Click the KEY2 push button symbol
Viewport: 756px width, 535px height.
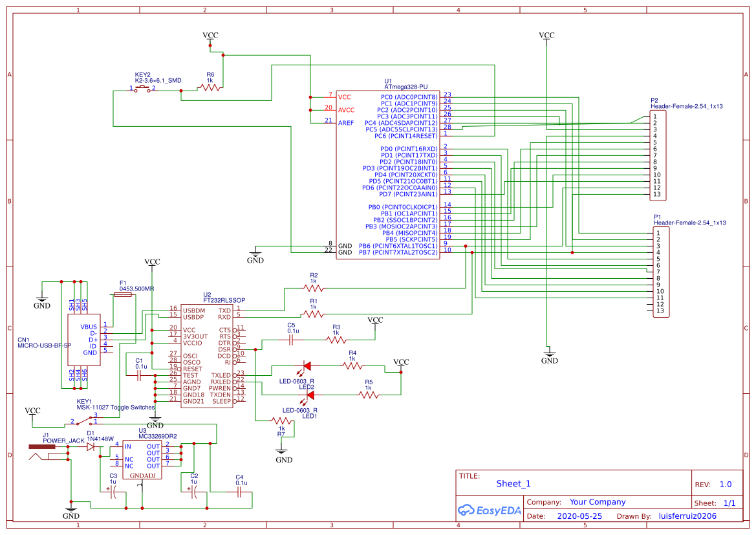tap(141, 87)
